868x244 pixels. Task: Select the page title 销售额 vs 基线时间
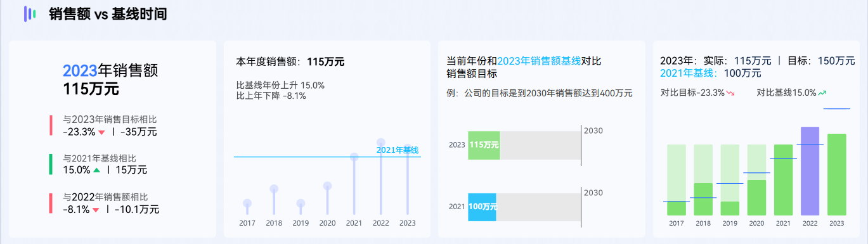tap(108, 14)
